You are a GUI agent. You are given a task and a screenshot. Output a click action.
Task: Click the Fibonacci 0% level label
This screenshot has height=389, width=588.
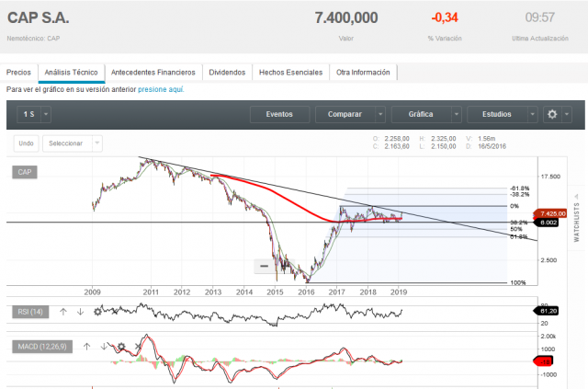tap(514, 206)
